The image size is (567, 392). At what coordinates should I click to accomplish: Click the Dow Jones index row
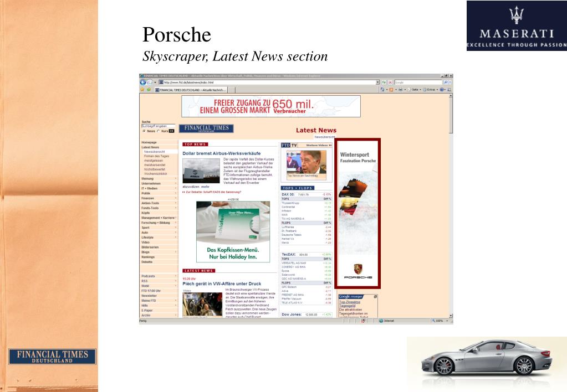point(307,314)
